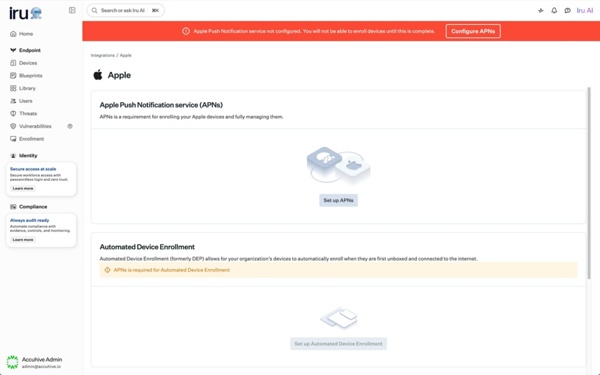Click the Identity section icon
Image resolution: width=600 pixels, height=375 pixels.
[x=13, y=156]
